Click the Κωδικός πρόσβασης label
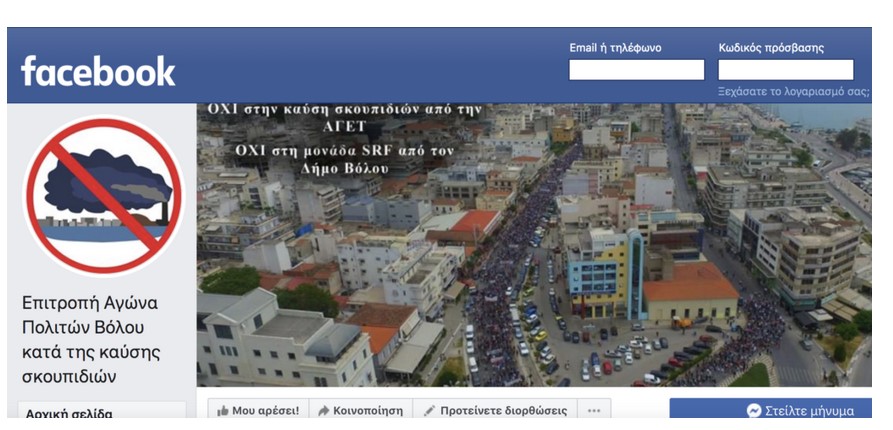The image size is (893, 430). pos(771,48)
